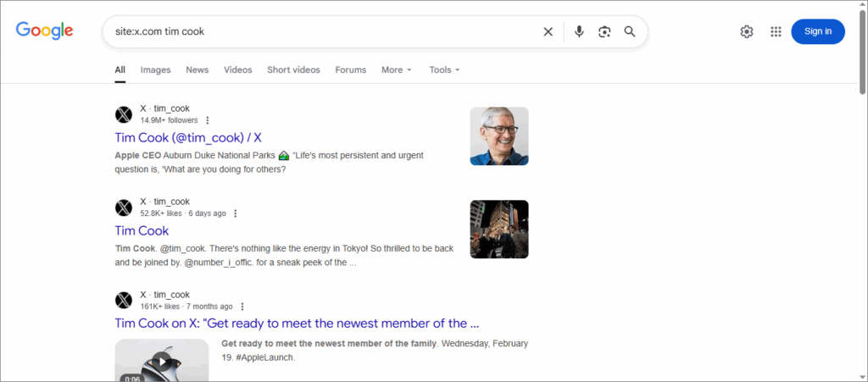Click the magnifying glass search icon
The width and height of the screenshot is (868, 382).
(630, 31)
